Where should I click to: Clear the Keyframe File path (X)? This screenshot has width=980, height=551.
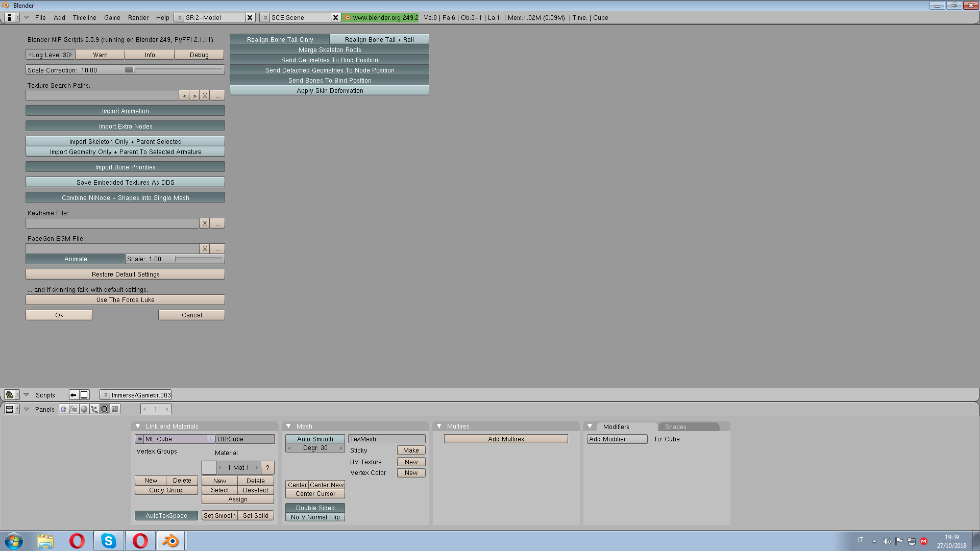[205, 223]
